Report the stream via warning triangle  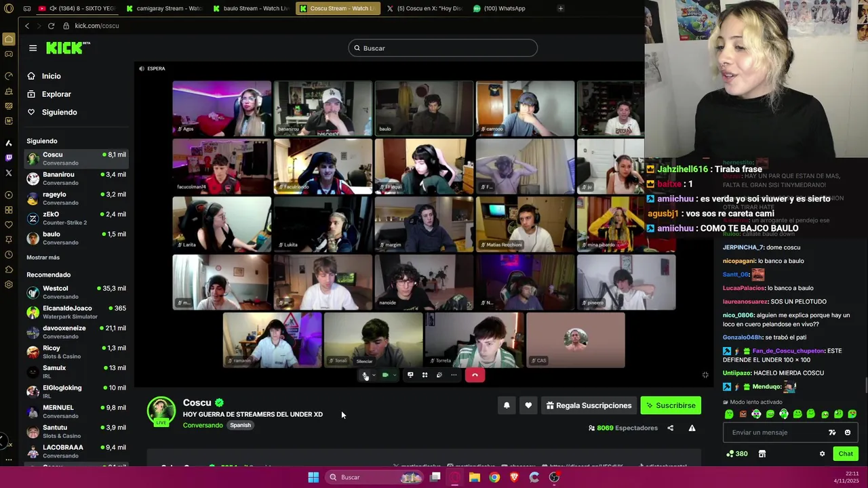tap(692, 428)
